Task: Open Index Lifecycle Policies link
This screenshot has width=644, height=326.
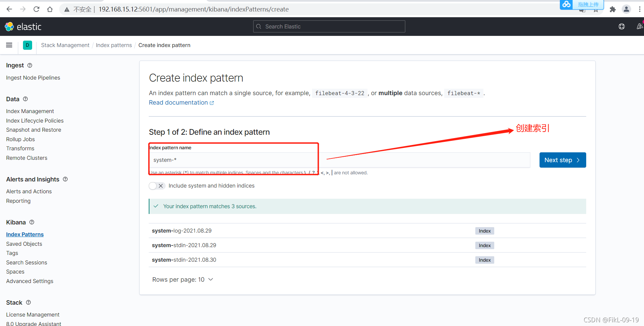Action: [x=35, y=121]
